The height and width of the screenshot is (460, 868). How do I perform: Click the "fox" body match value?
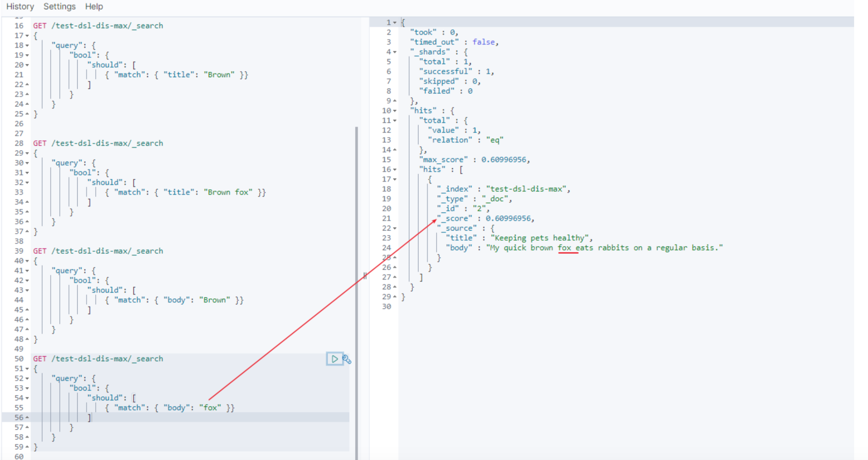[210, 408]
